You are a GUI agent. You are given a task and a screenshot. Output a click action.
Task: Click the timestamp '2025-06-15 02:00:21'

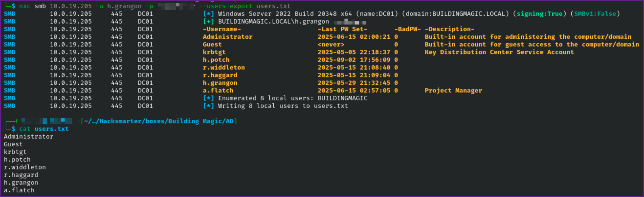pos(354,37)
